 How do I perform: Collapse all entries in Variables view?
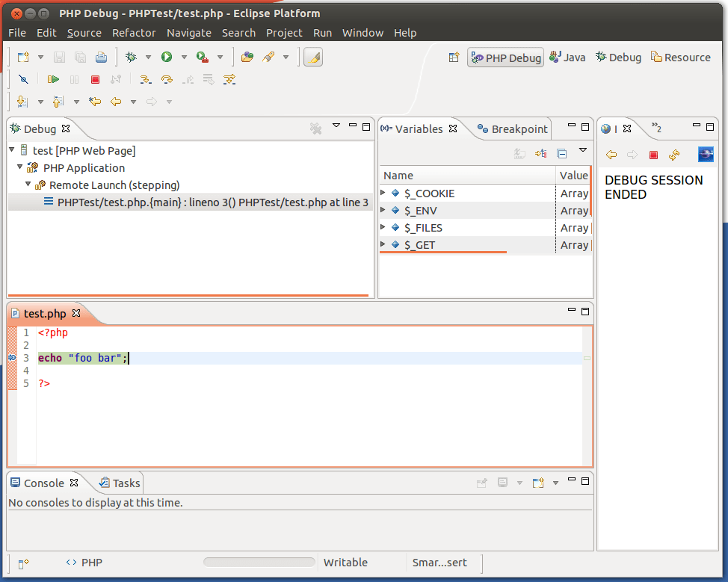[x=561, y=153]
